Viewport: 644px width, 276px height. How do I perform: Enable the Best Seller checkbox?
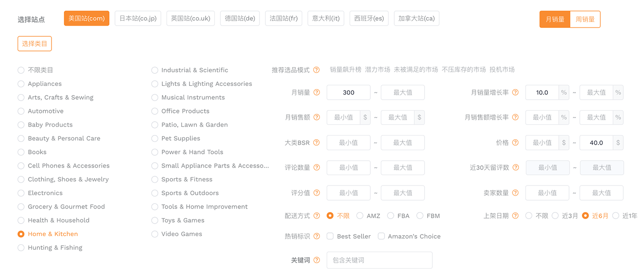(x=330, y=236)
